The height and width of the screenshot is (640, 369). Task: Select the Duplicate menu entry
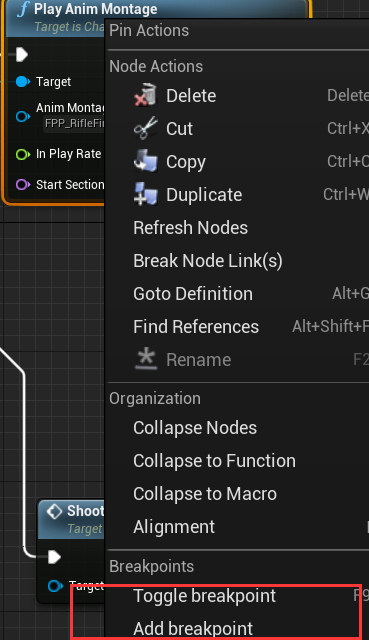[238, 195]
